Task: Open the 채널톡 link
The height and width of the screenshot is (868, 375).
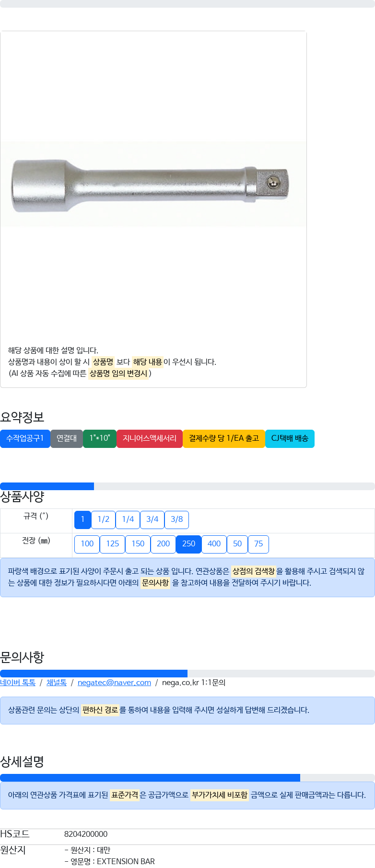Action: [x=57, y=683]
